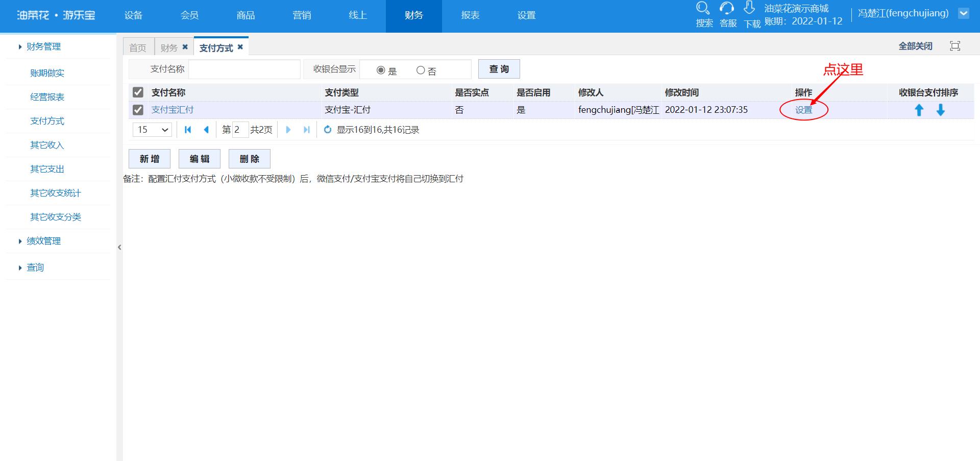Click 全部关闭 to close all tabs
Viewport: 980px width, 461px height.
coord(915,46)
